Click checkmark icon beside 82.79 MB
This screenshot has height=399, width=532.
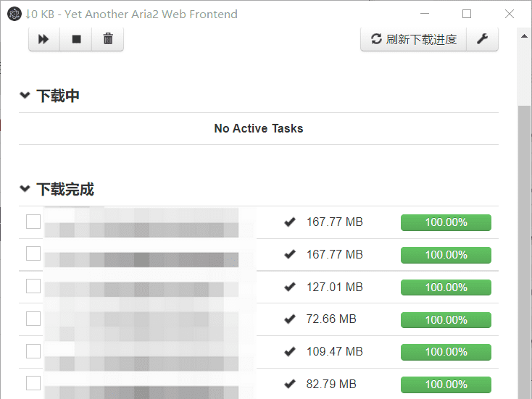tap(290, 384)
